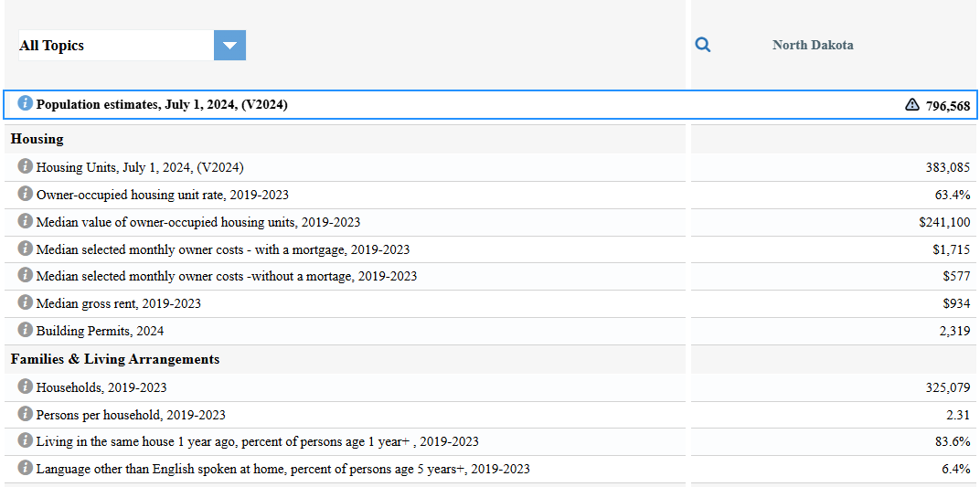Open info for Median value of owner-occupied units
Screen dimensions: 980x487
click(x=26, y=222)
